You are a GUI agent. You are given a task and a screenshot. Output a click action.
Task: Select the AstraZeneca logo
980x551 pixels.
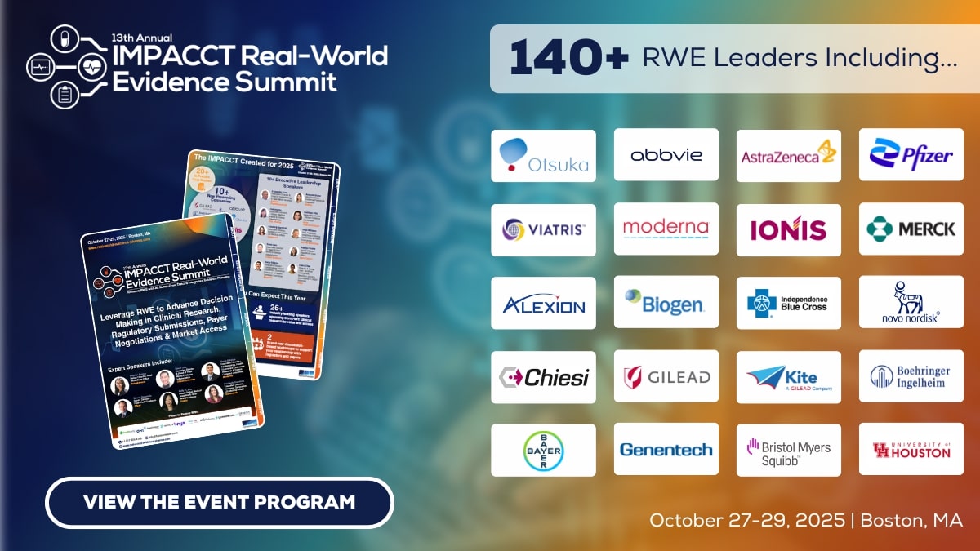(x=788, y=155)
